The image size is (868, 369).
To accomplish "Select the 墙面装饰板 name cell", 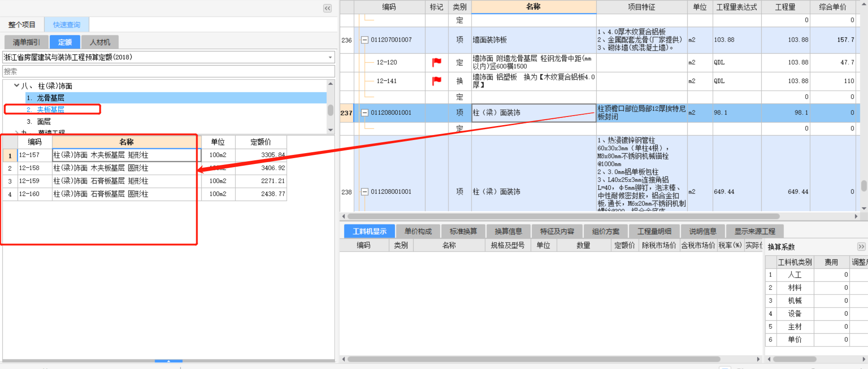I will [533, 40].
